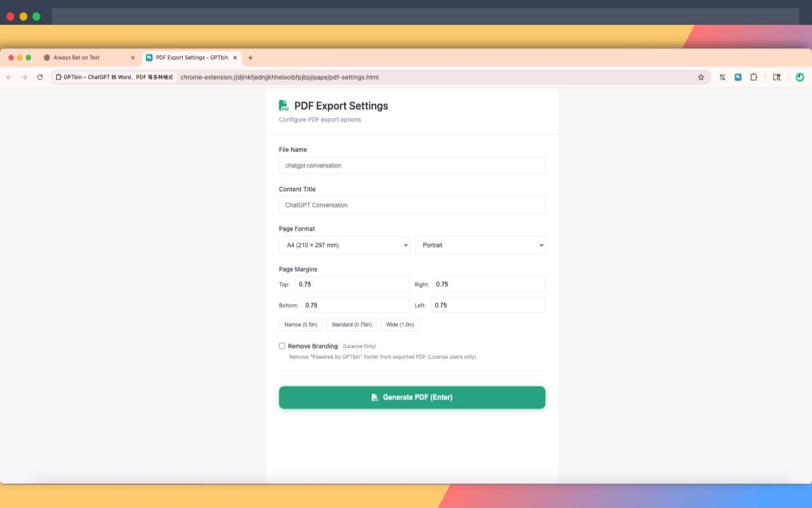Image resolution: width=812 pixels, height=508 pixels.
Task: Toggle the Remove Branding checkbox
Action: (x=282, y=346)
